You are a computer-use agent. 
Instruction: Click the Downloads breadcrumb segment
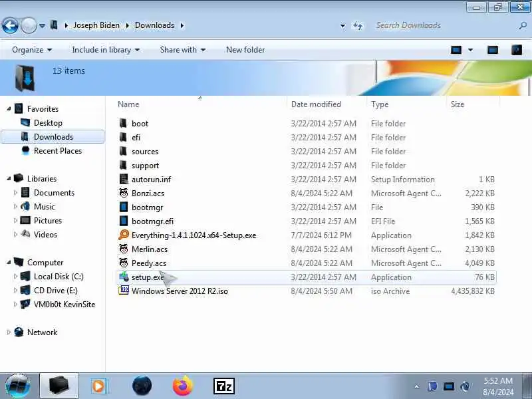point(154,25)
